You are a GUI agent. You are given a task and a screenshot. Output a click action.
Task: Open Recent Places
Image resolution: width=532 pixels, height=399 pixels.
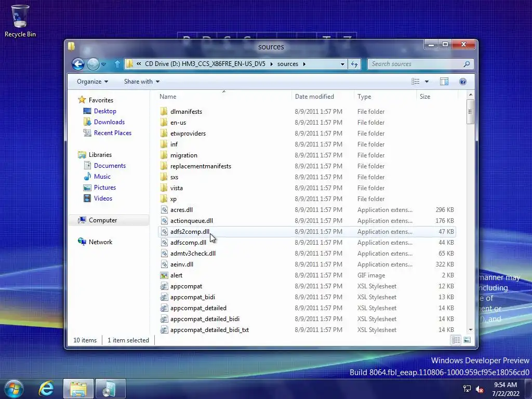click(113, 132)
